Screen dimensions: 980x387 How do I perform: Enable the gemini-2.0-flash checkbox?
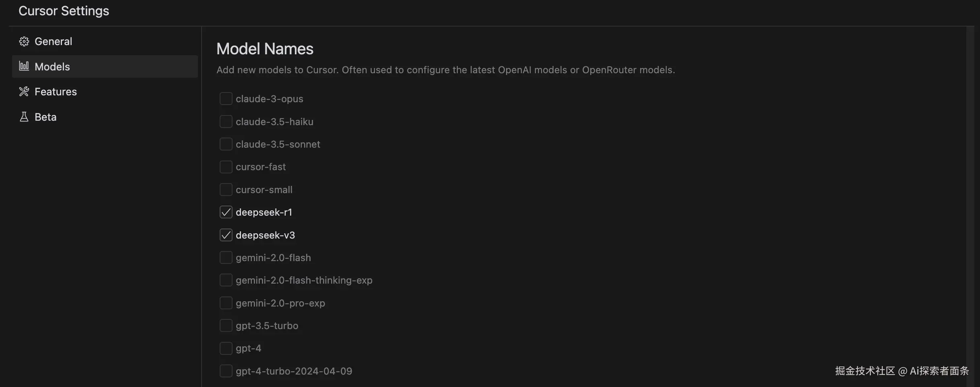[x=226, y=257]
